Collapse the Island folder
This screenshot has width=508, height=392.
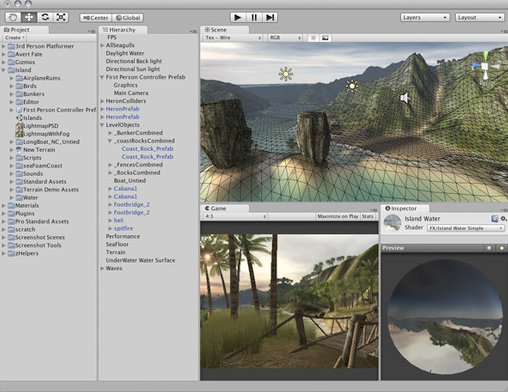pos(4,70)
